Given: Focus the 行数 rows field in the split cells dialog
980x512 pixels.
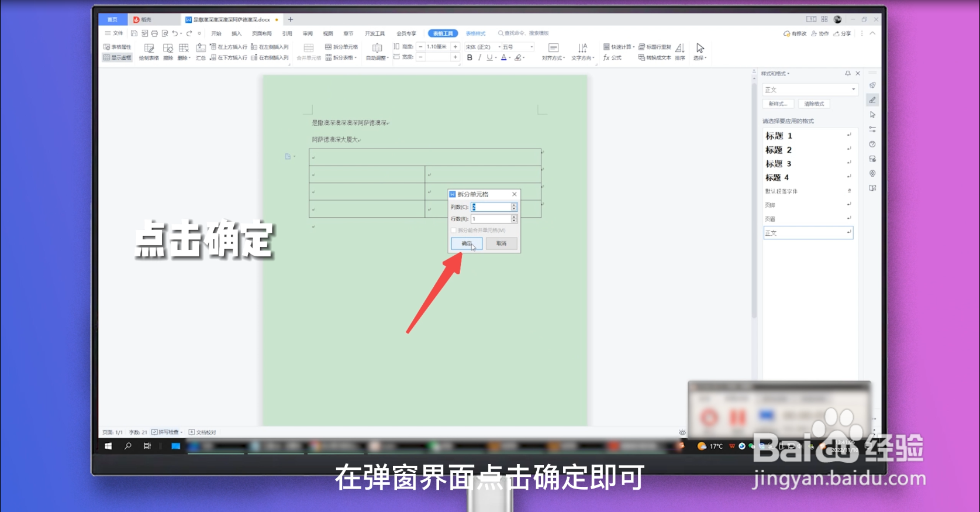Looking at the screenshot, I should (x=491, y=219).
